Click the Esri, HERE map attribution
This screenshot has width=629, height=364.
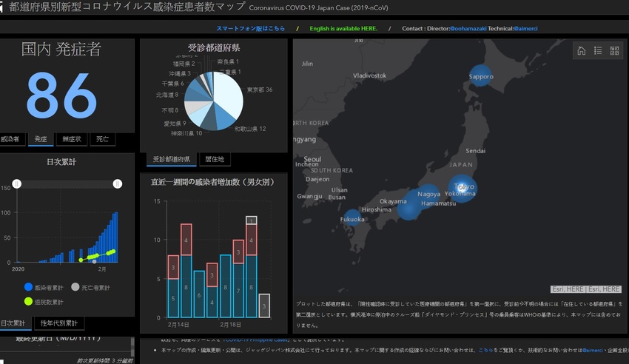585,289
